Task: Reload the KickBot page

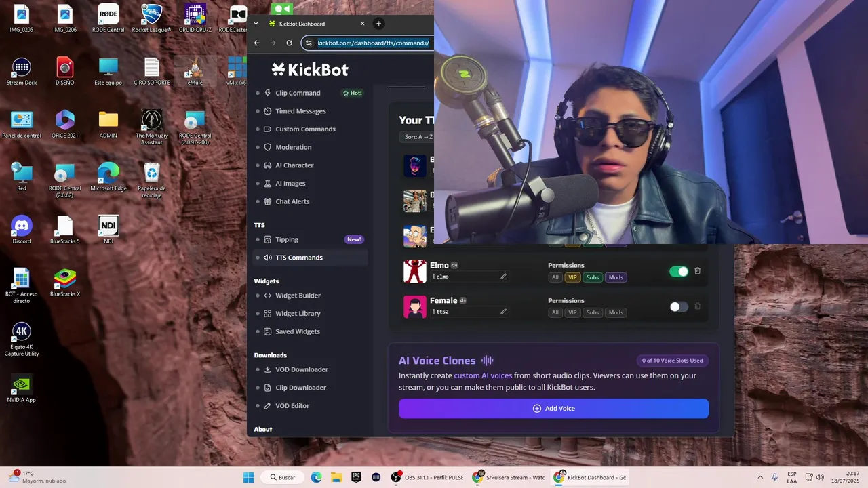Action: pos(289,43)
